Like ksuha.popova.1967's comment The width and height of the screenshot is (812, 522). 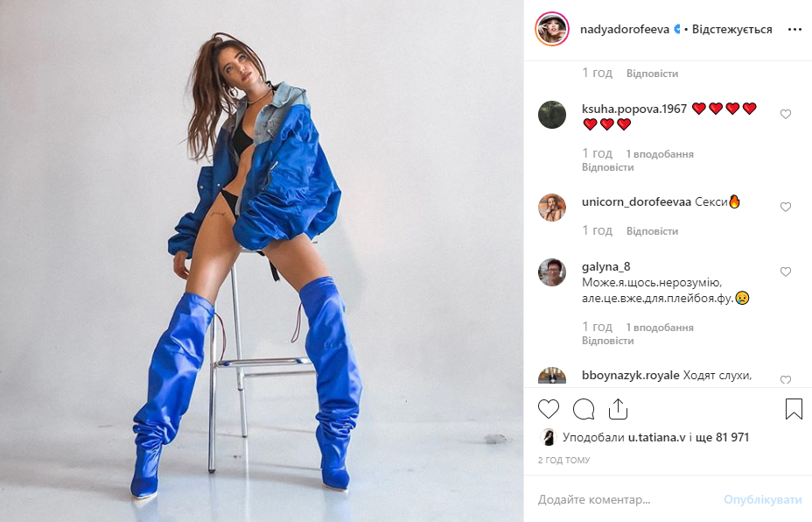pos(786,114)
